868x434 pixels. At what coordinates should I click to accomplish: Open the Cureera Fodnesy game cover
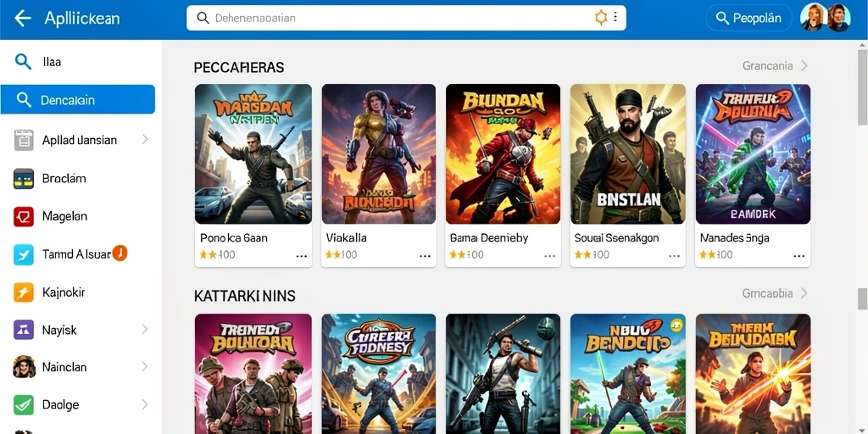(379, 374)
